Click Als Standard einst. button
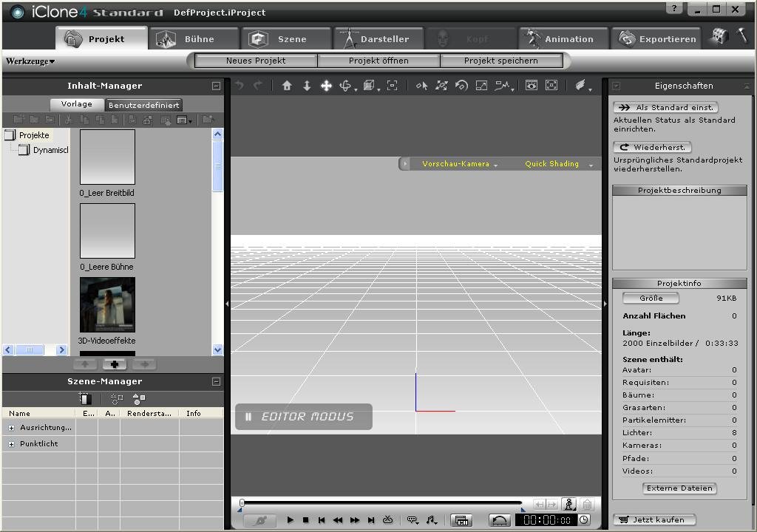Viewport: 757px width, 532px height. tap(666, 108)
